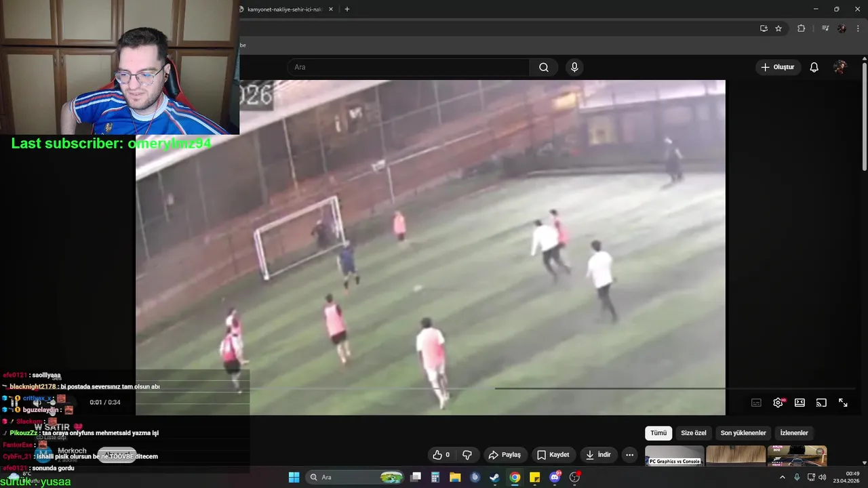Open a new browser tab
868x488 pixels.
point(347,9)
